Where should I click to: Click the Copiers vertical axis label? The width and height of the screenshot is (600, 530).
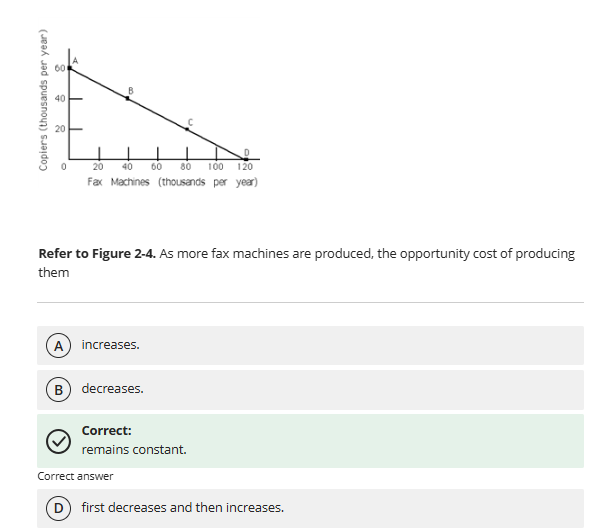click(x=44, y=99)
